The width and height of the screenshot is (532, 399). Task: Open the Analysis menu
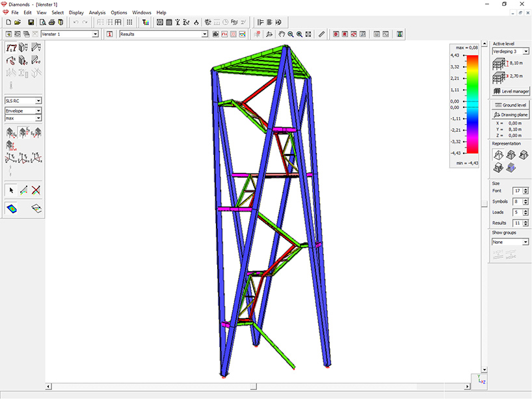coord(98,12)
